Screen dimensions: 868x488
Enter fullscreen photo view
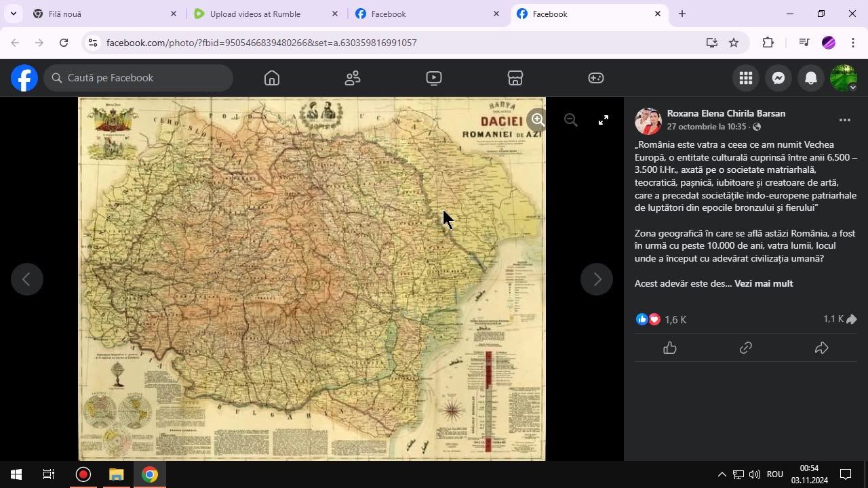click(x=604, y=120)
